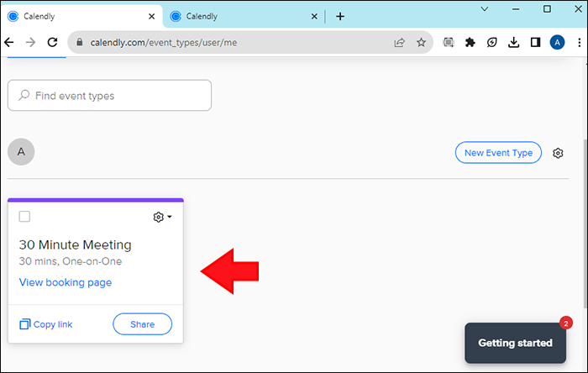Click the browser forward arrow
The height and width of the screenshot is (373, 588).
(30, 42)
